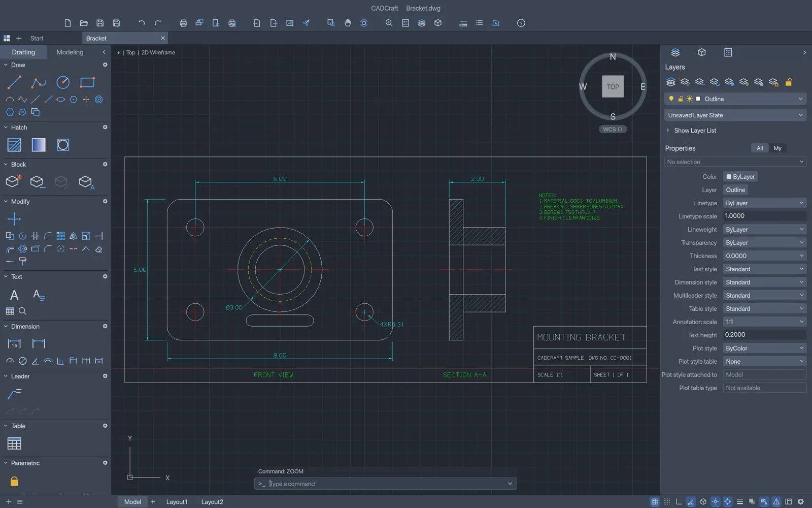Expand Show Layer List
This screenshot has height=508, width=812.
[x=691, y=131]
